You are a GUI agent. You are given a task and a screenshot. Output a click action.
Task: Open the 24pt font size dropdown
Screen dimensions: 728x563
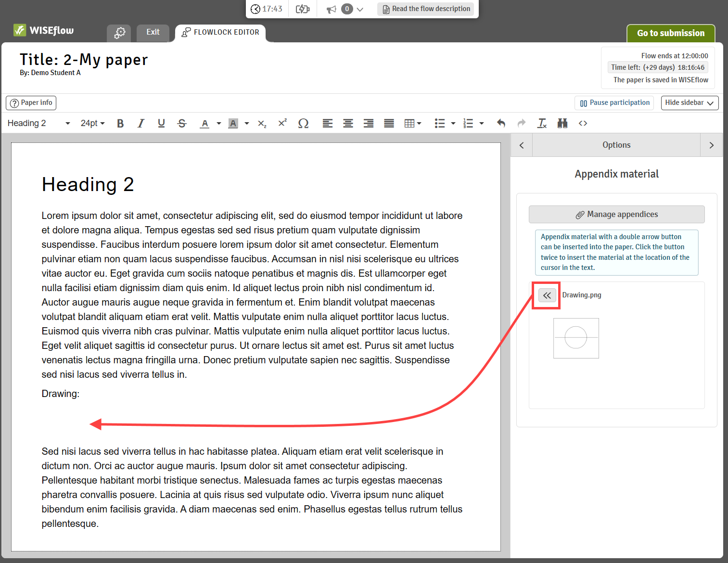pos(92,123)
